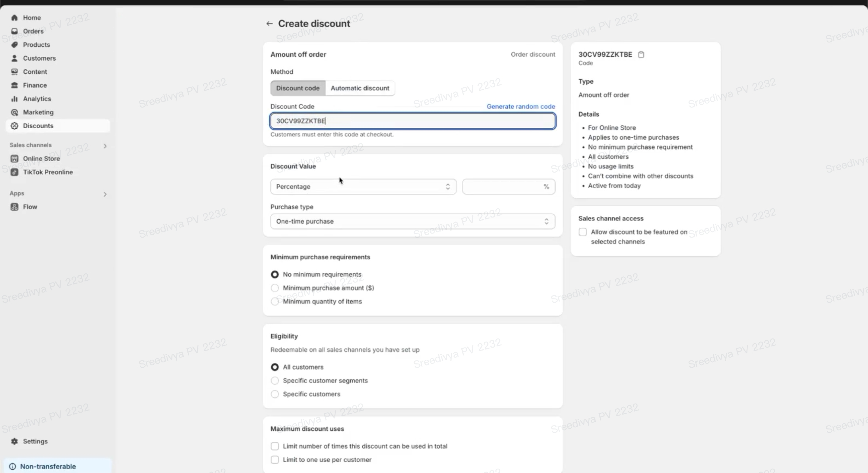The image size is (868, 473).
Task: Open the Percentage discount type dropdown
Action: (x=363, y=187)
